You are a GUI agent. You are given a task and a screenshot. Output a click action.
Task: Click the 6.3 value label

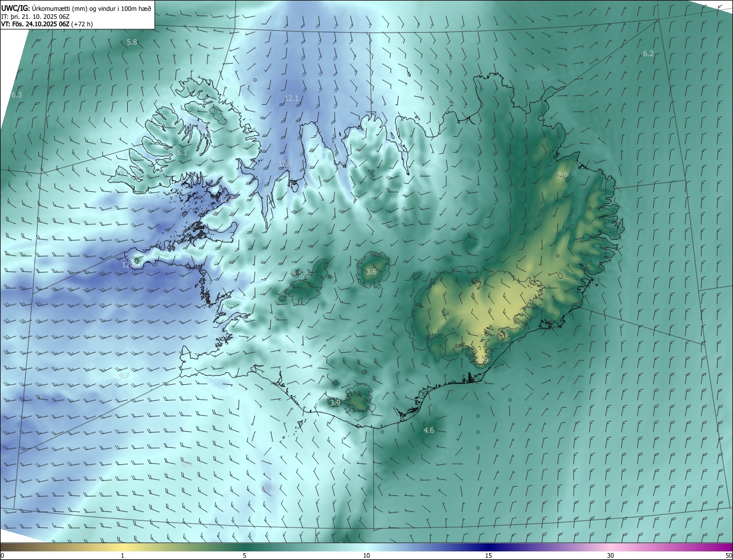[16, 94]
